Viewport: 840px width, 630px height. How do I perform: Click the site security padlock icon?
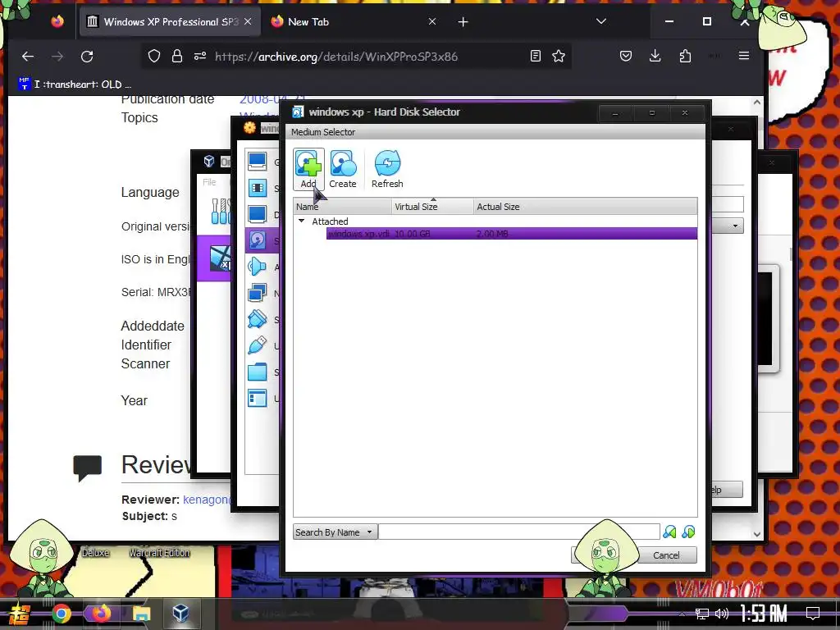tap(177, 57)
